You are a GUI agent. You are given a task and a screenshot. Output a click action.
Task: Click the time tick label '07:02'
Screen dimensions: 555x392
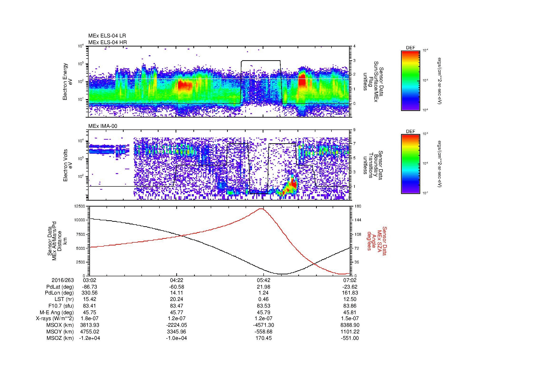[x=350, y=280]
